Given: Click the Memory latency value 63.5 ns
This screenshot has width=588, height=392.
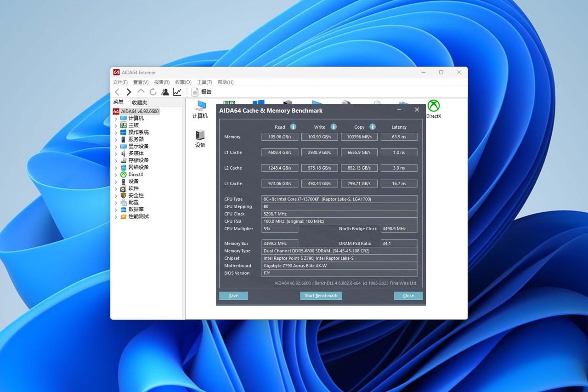Looking at the screenshot, I should (399, 136).
